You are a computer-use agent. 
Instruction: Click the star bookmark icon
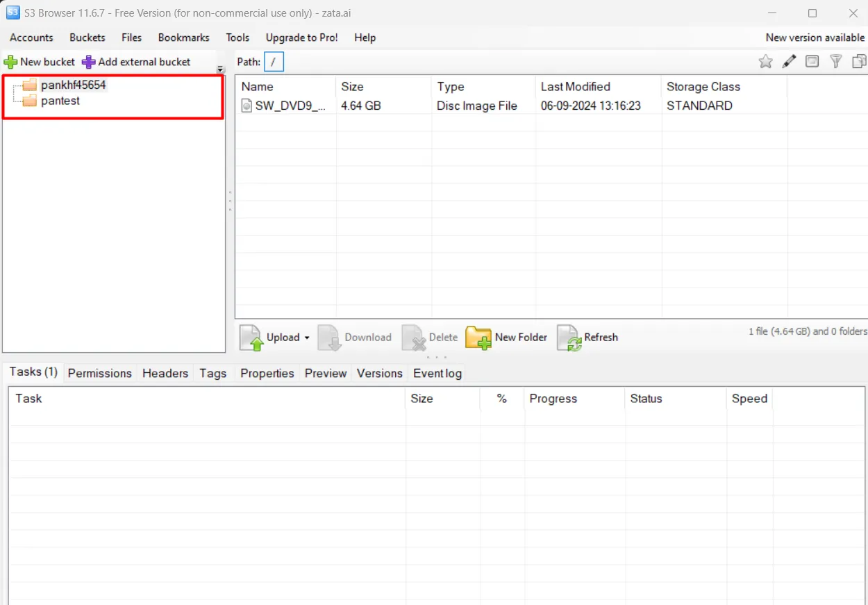[765, 62]
